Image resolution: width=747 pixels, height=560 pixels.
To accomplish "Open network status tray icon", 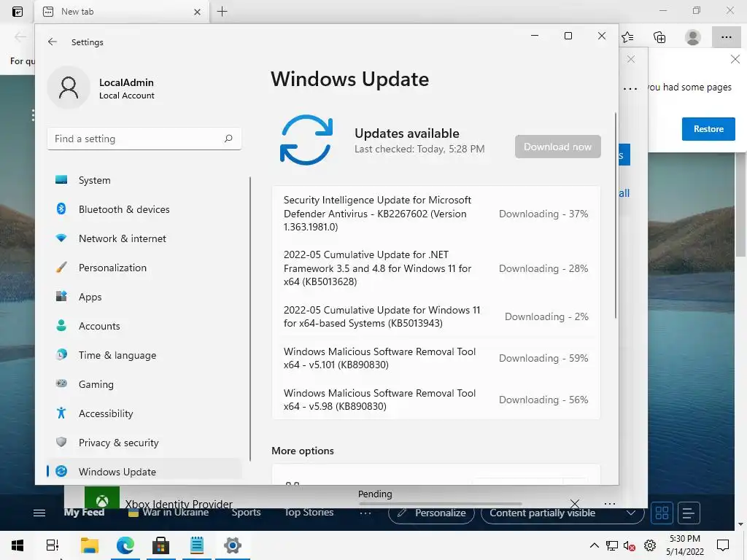I will [x=612, y=545].
